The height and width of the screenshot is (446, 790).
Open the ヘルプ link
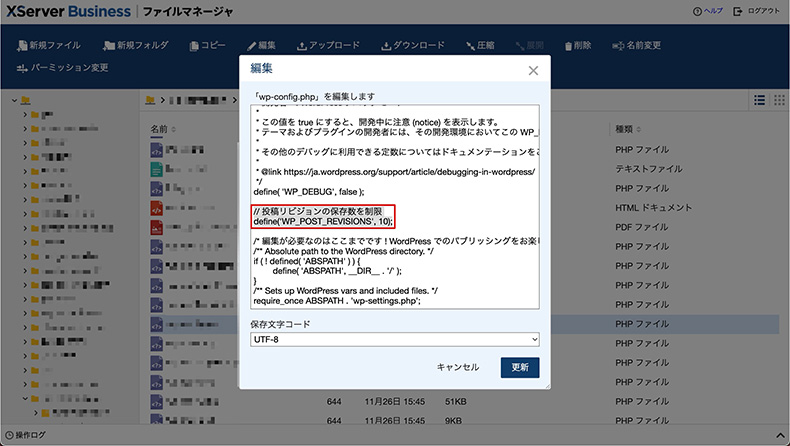[x=708, y=11]
